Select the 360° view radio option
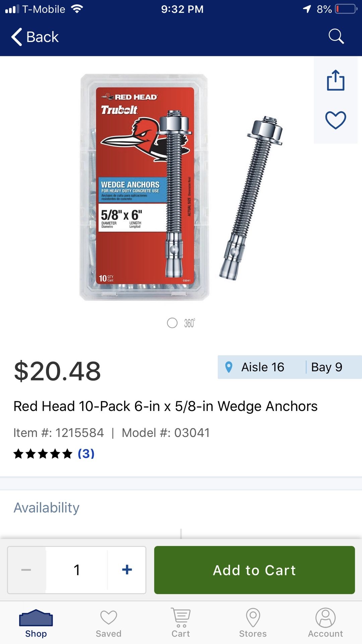The width and height of the screenshot is (362, 644). pyautogui.click(x=172, y=323)
